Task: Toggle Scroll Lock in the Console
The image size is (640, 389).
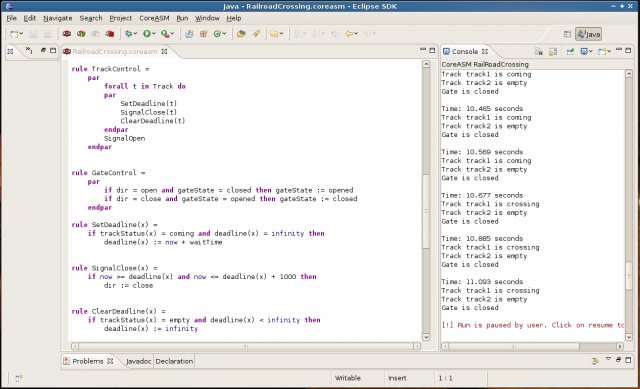Action: 553,51
